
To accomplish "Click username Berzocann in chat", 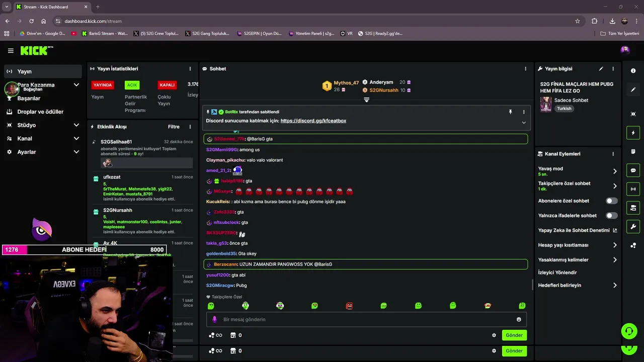I will [225, 264].
